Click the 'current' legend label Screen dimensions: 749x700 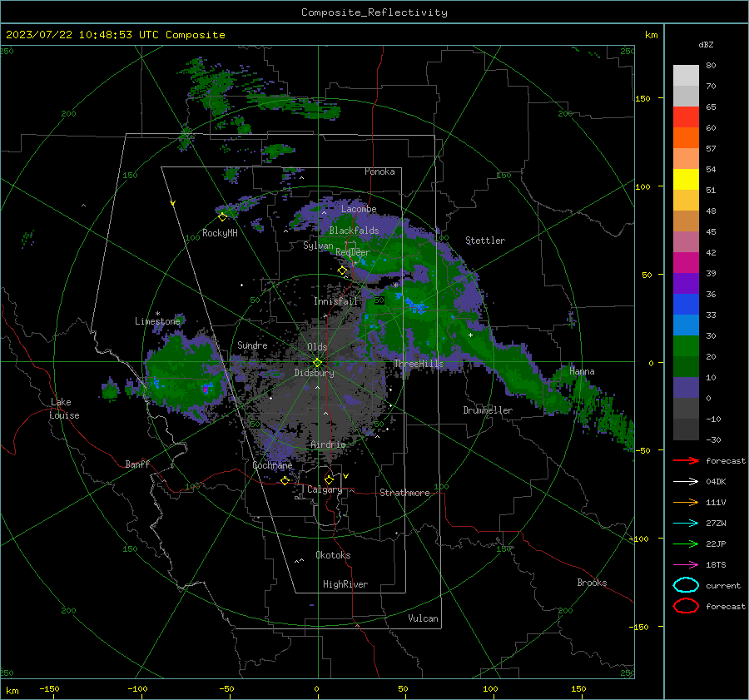coord(723,585)
